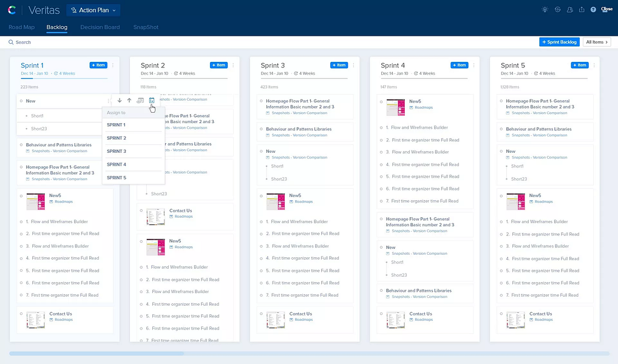618x364 pixels.
Task: Click + Item button in Sprint 3
Action: click(339, 65)
